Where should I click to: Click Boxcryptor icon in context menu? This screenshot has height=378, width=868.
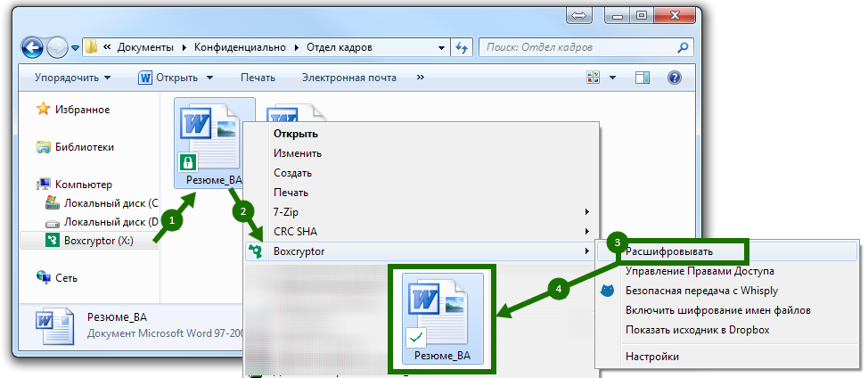(x=255, y=251)
